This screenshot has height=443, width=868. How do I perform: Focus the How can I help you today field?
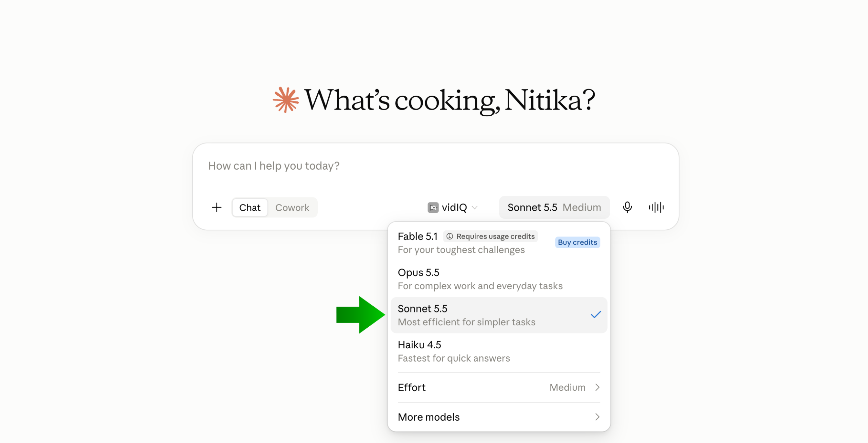click(436, 166)
